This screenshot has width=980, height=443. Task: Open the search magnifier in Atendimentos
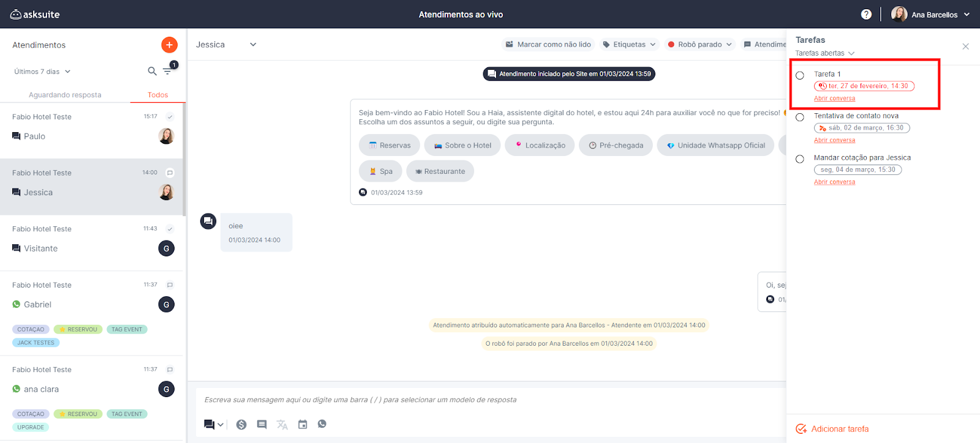tap(152, 72)
